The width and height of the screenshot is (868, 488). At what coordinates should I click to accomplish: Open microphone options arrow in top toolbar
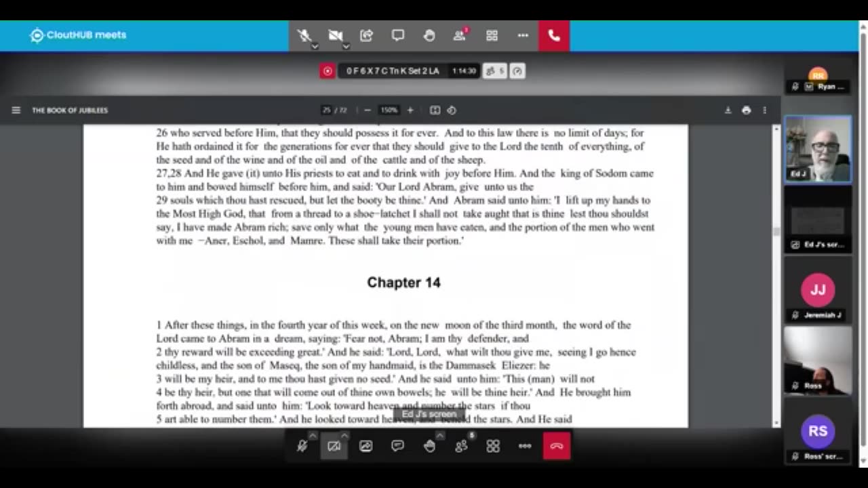click(x=315, y=47)
